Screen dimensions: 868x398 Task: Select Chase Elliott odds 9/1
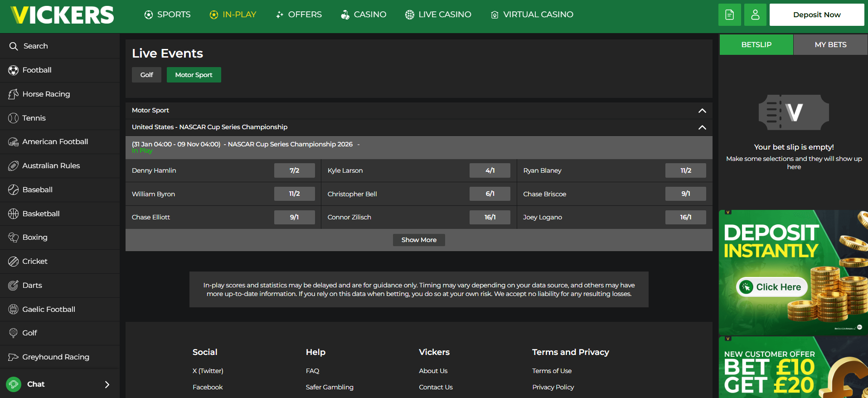point(295,217)
